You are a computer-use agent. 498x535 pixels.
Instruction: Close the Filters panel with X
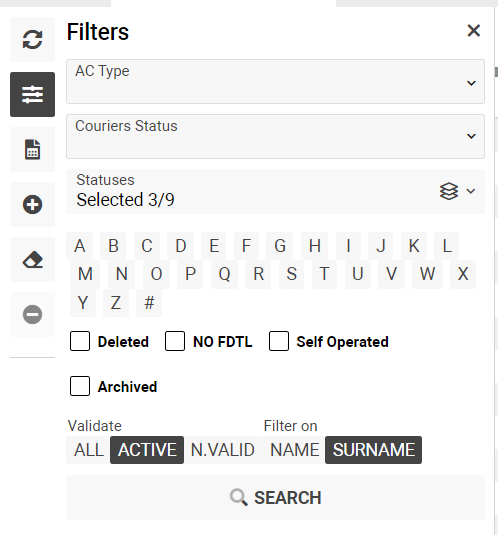pyautogui.click(x=474, y=31)
